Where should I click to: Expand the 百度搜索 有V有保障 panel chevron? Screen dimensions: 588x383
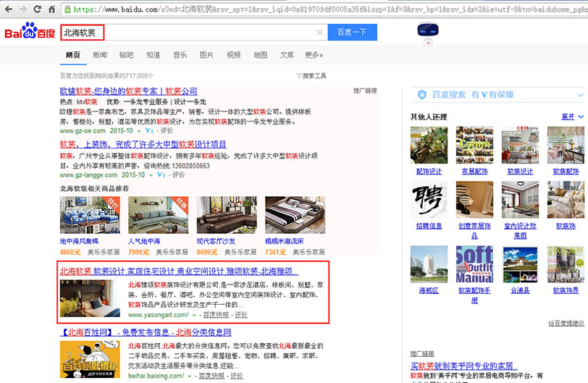coord(581,95)
